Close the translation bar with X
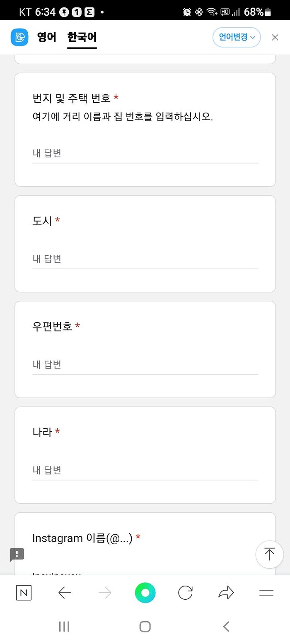 (x=275, y=37)
